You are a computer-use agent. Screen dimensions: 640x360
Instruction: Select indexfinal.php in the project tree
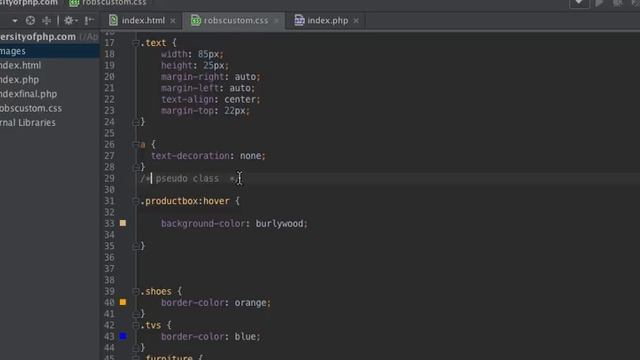(29, 94)
